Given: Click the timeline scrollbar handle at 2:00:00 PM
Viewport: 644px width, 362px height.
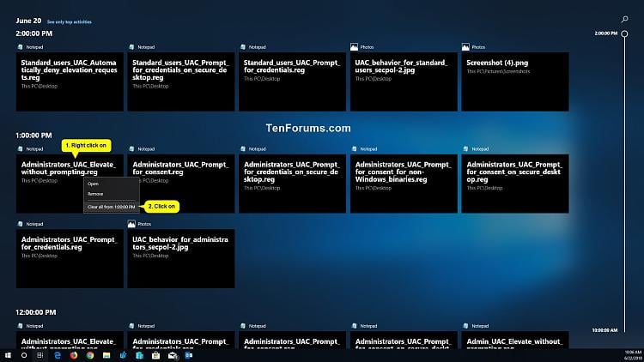Looking at the screenshot, I should click(x=624, y=33).
